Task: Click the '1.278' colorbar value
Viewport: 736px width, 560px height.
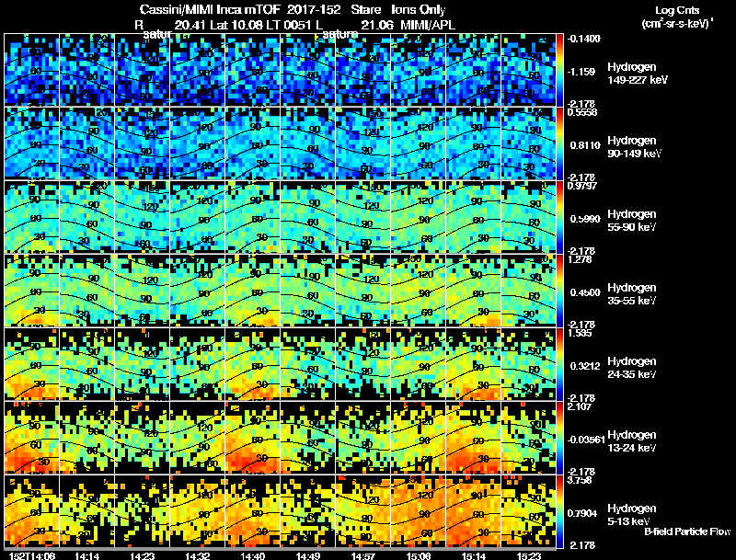Action: coord(581,259)
